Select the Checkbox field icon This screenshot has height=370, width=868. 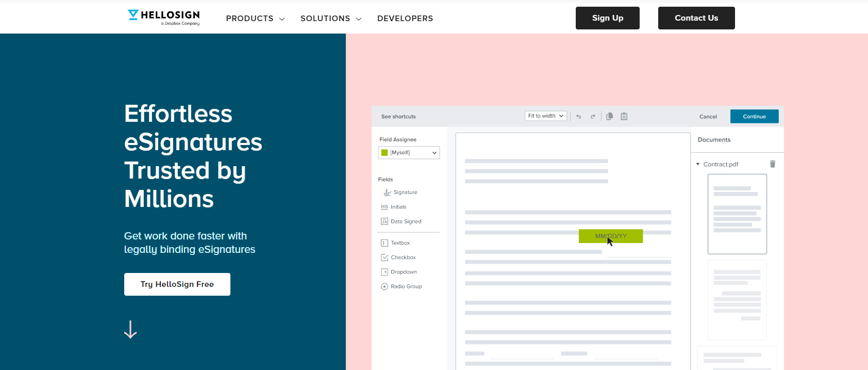[385, 258]
